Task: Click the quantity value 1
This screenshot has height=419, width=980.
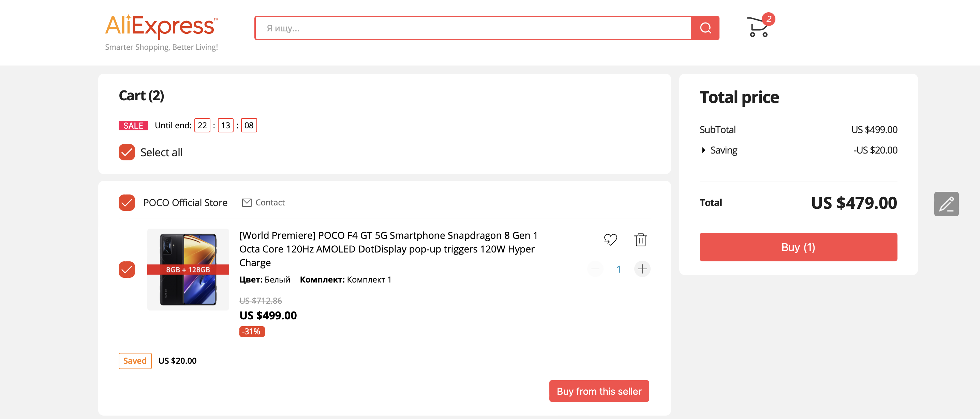Action: pos(619,269)
